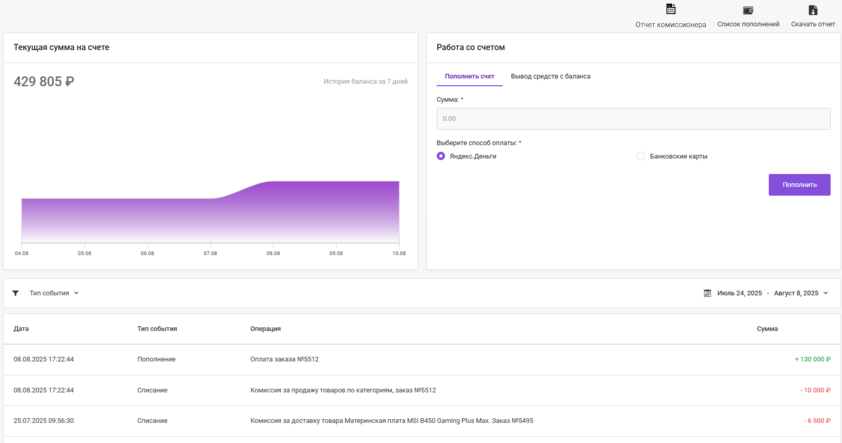This screenshot has width=842, height=443.
Task: Click the Скачать отчет download icon
Action: click(x=812, y=10)
